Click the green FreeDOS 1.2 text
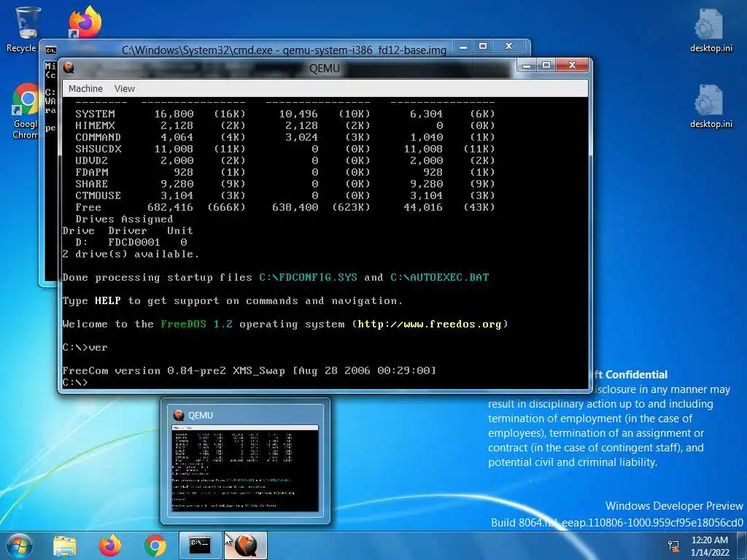The width and height of the screenshot is (747, 560). click(196, 324)
